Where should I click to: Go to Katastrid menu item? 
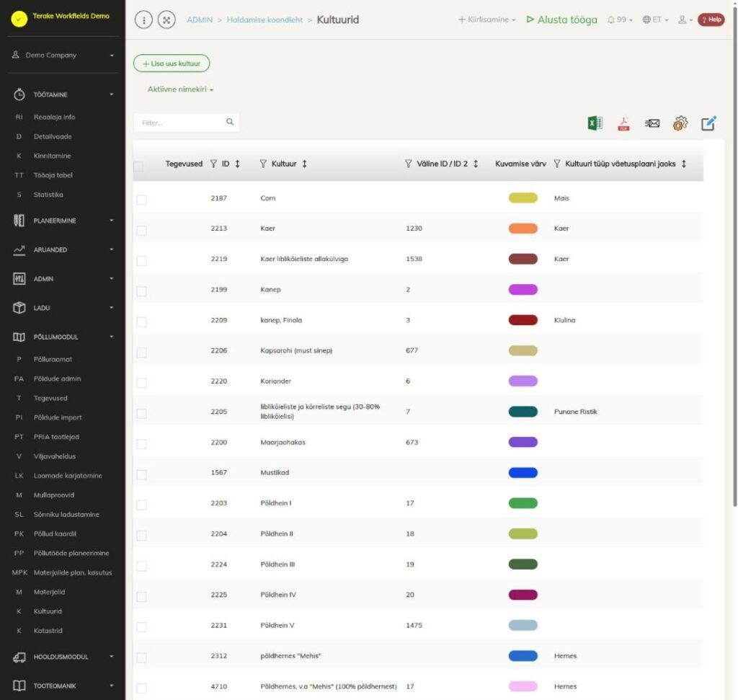coord(48,631)
